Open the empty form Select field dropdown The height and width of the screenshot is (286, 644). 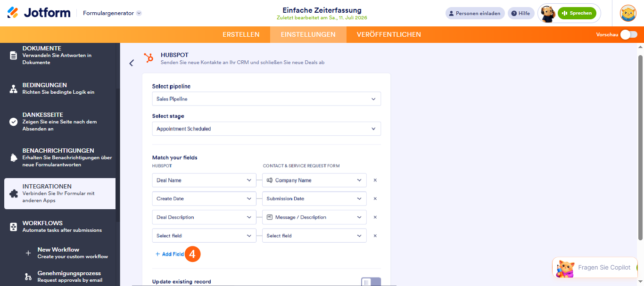314,236
